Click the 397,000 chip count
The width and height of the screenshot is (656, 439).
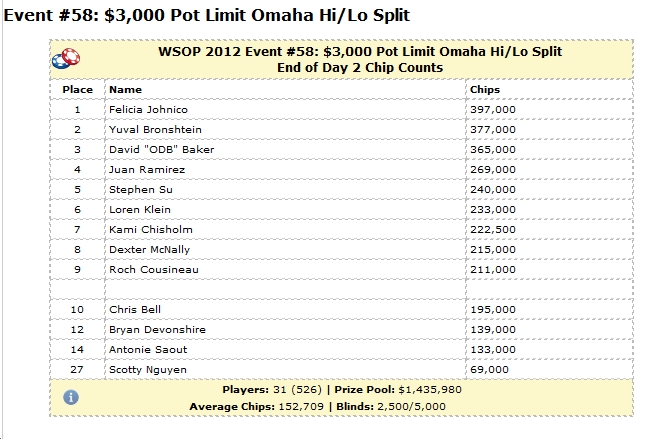click(493, 110)
